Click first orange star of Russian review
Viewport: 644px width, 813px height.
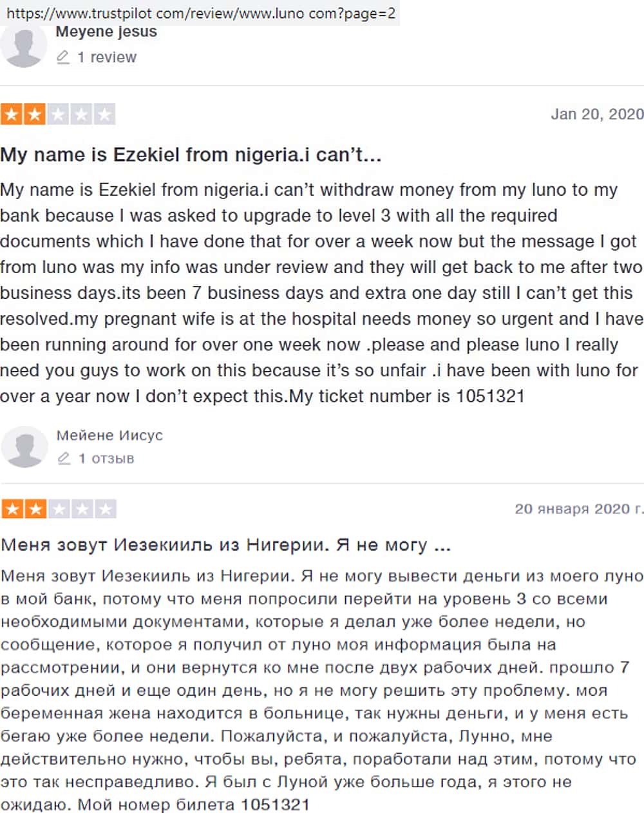tap(12, 509)
